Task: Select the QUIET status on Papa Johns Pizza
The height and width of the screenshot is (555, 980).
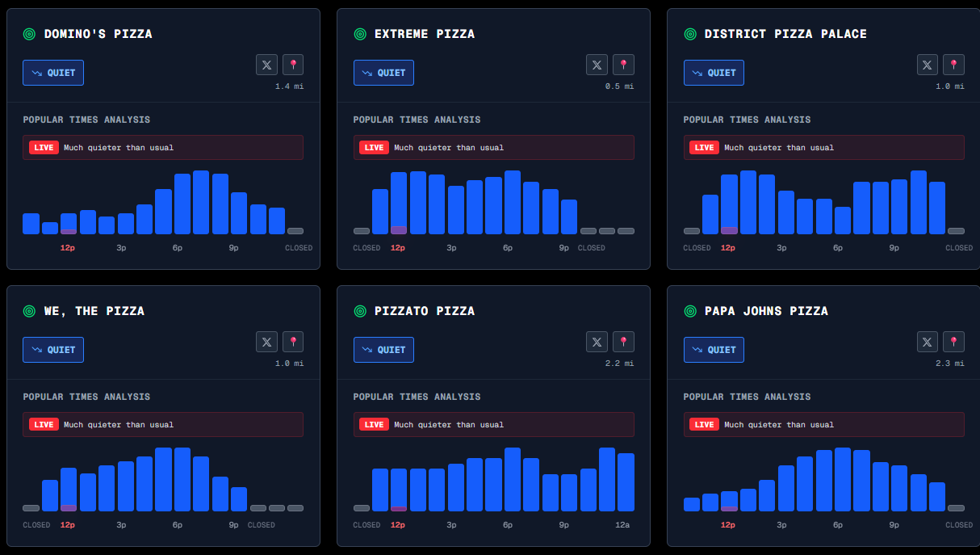Action: click(x=714, y=350)
